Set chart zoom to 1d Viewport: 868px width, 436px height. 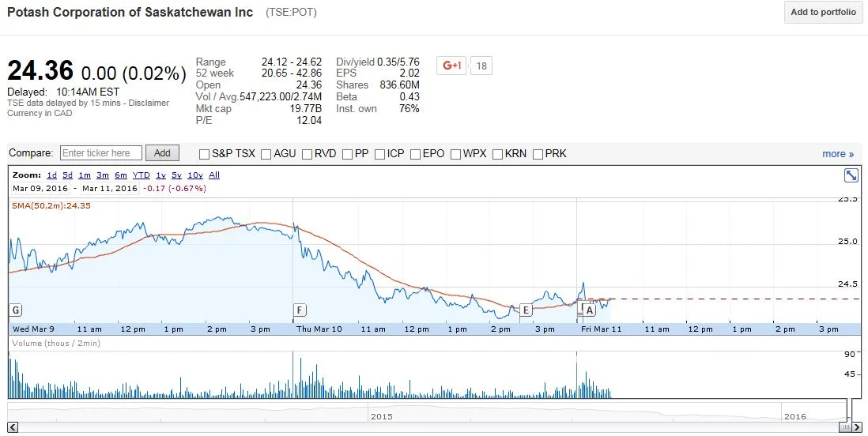(51, 175)
